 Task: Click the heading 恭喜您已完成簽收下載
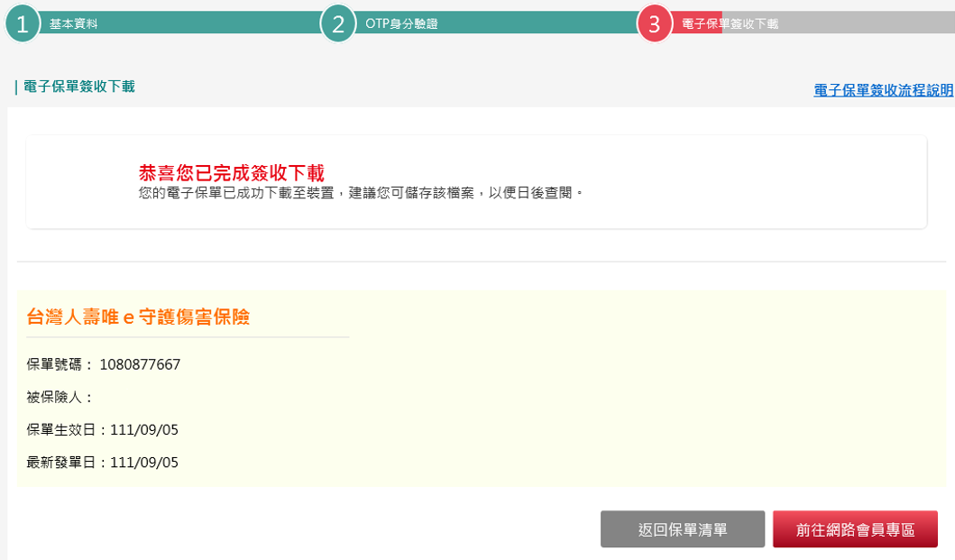(232, 172)
